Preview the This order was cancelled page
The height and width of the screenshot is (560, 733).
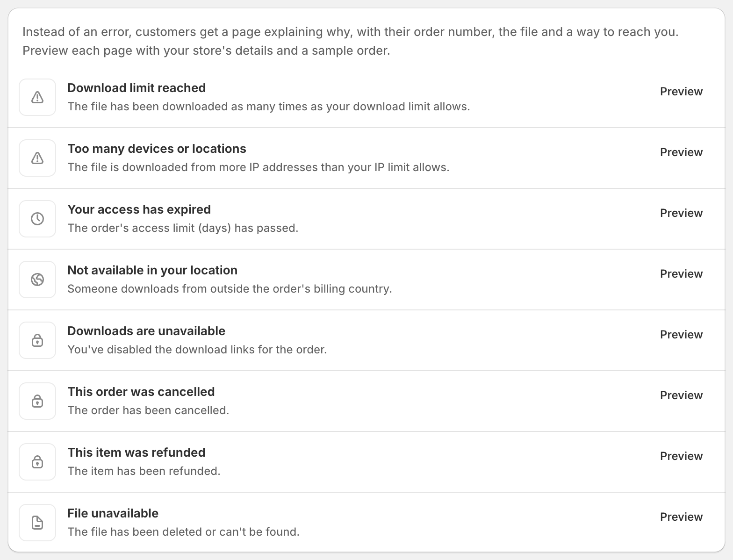click(681, 395)
